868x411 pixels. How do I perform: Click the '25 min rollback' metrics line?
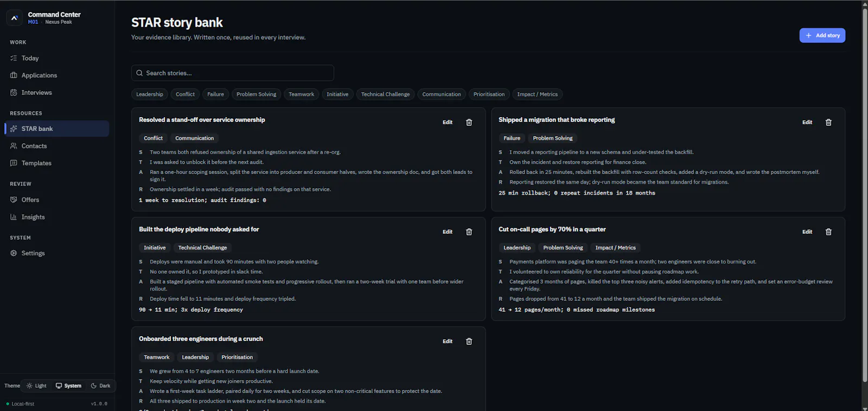tap(577, 193)
